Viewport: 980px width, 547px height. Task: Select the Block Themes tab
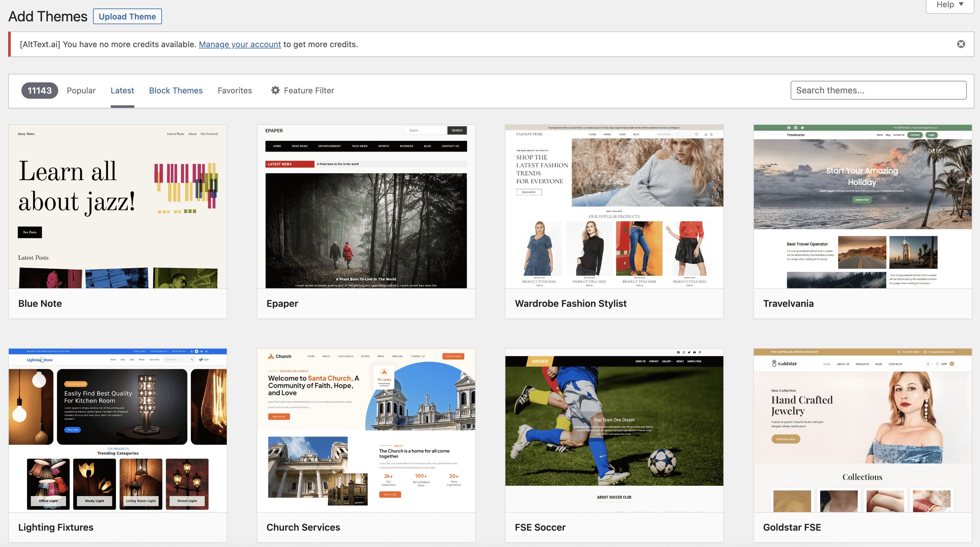[x=175, y=90]
